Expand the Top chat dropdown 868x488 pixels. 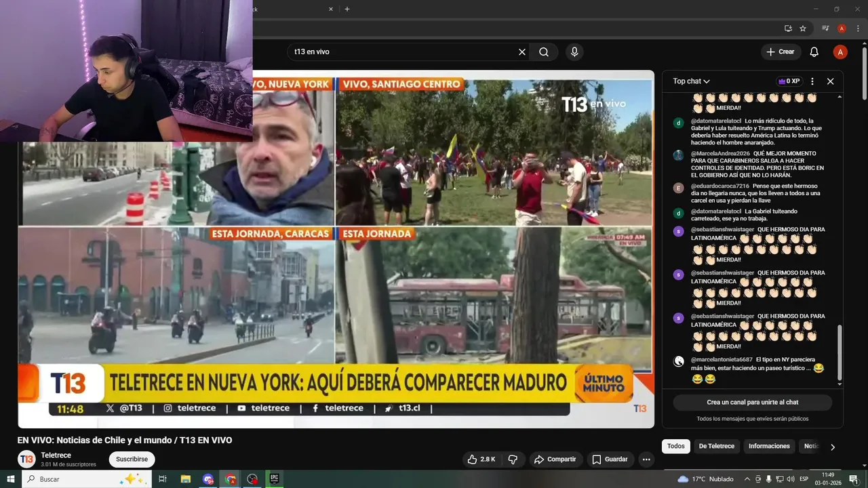pos(691,81)
